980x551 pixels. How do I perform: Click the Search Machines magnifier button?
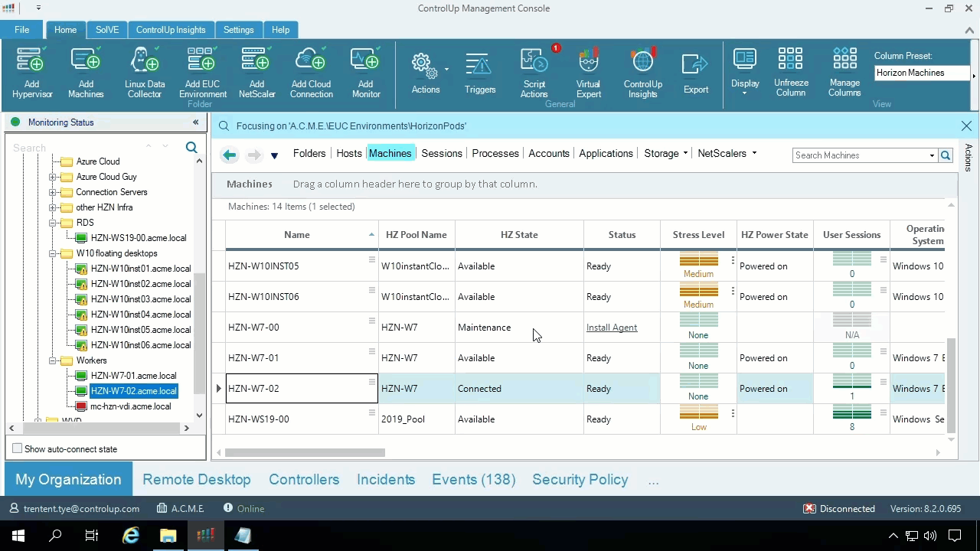pyautogui.click(x=946, y=155)
